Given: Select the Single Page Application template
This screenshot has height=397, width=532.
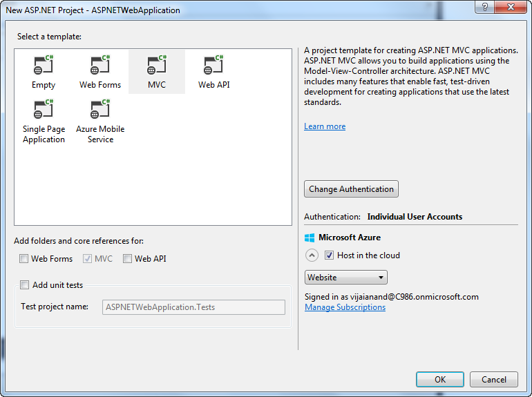Looking at the screenshot, I should pos(44,121).
